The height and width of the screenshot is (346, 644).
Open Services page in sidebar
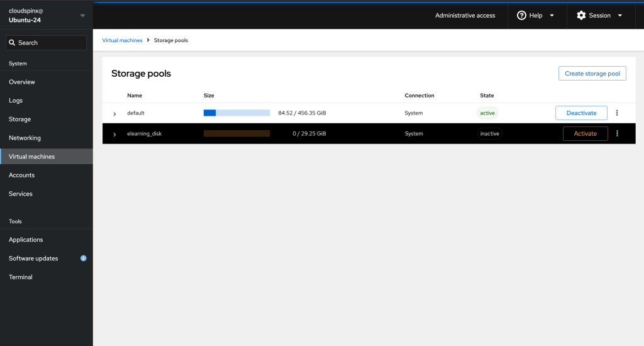[x=47, y=194]
